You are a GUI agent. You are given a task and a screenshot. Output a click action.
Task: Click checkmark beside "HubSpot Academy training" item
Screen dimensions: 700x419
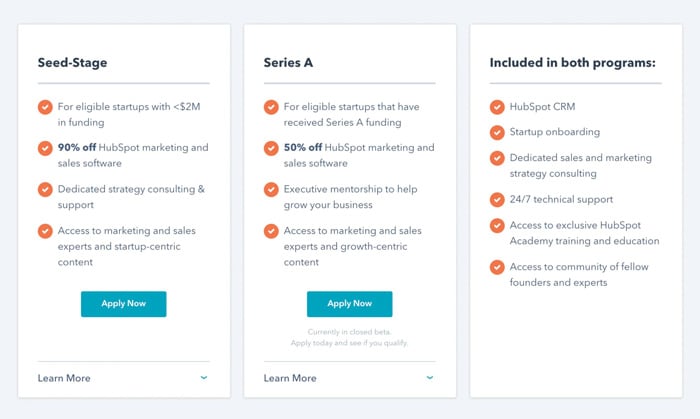tap(497, 226)
